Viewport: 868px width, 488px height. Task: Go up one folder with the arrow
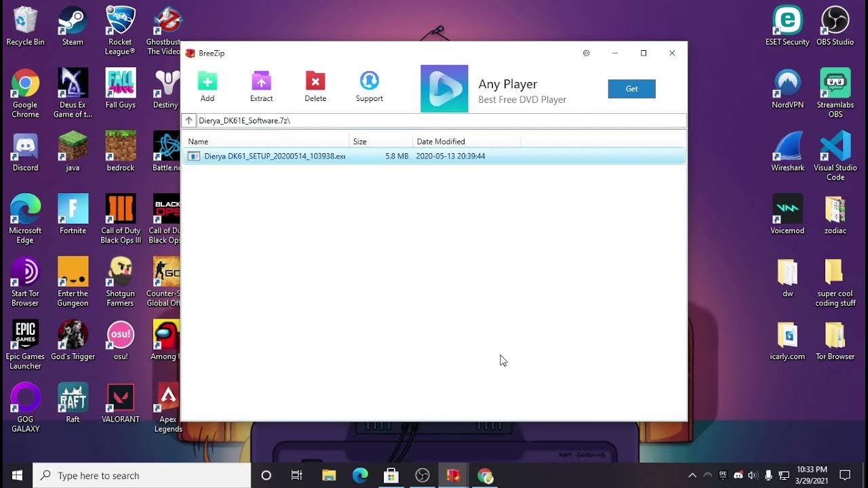point(189,121)
